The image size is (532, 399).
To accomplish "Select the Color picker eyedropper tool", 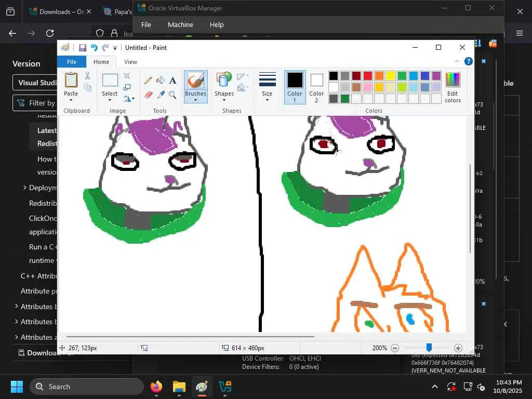I will (x=161, y=95).
